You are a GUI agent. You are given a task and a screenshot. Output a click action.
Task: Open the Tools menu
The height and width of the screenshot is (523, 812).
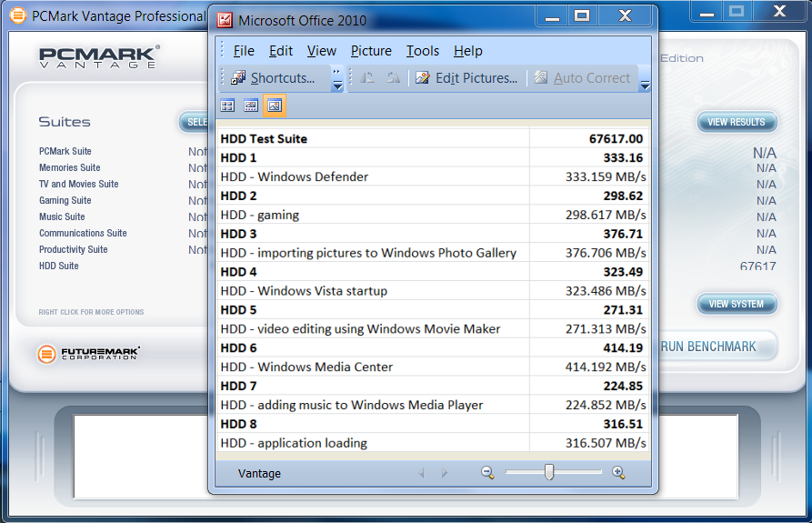[x=422, y=51]
